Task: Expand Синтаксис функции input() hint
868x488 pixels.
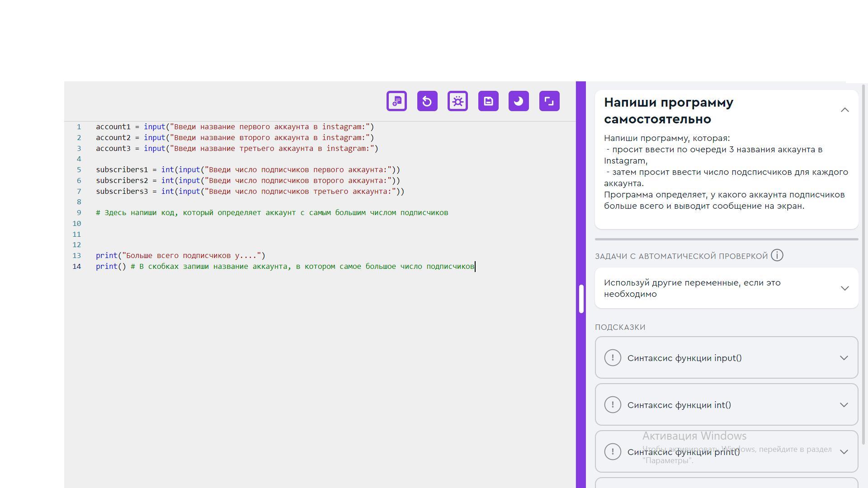Action: (x=844, y=358)
